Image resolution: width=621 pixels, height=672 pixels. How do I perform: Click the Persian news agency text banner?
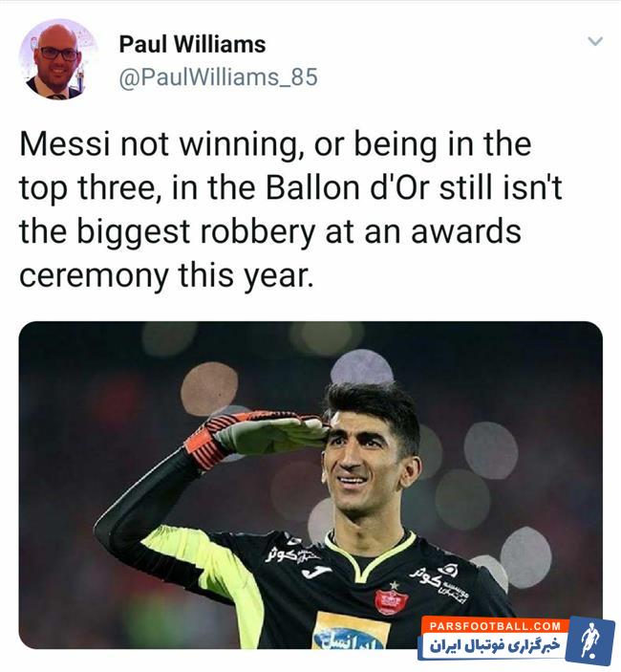coord(493,646)
